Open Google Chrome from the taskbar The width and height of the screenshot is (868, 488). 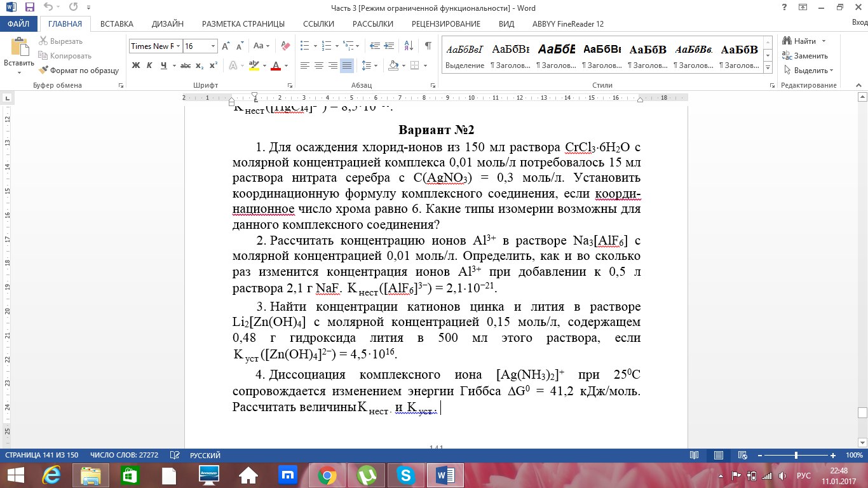(327, 475)
